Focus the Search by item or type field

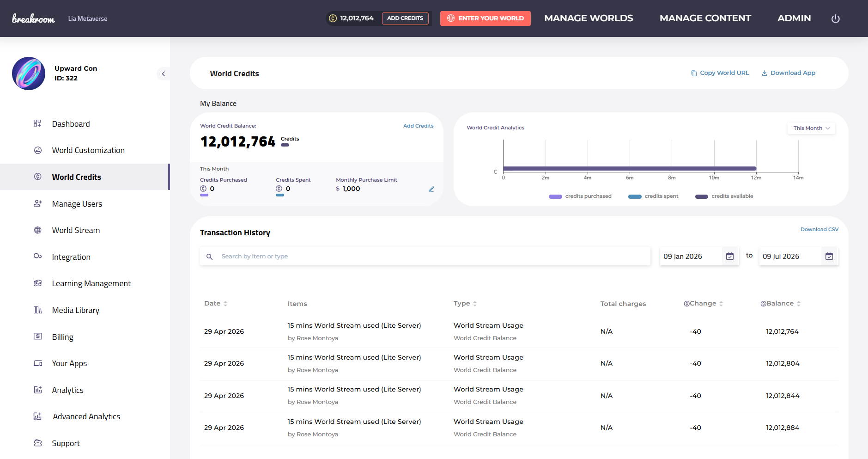pos(425,257)
